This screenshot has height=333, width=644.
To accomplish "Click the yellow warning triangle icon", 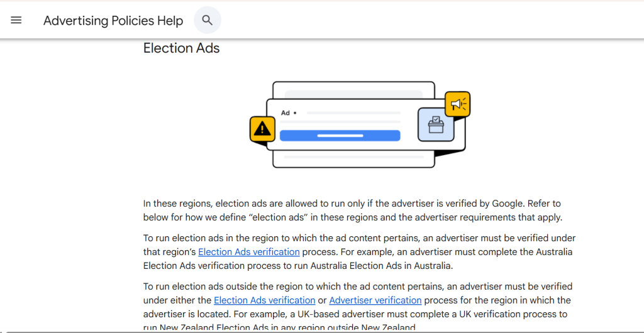I will click(x=262, y=129).
